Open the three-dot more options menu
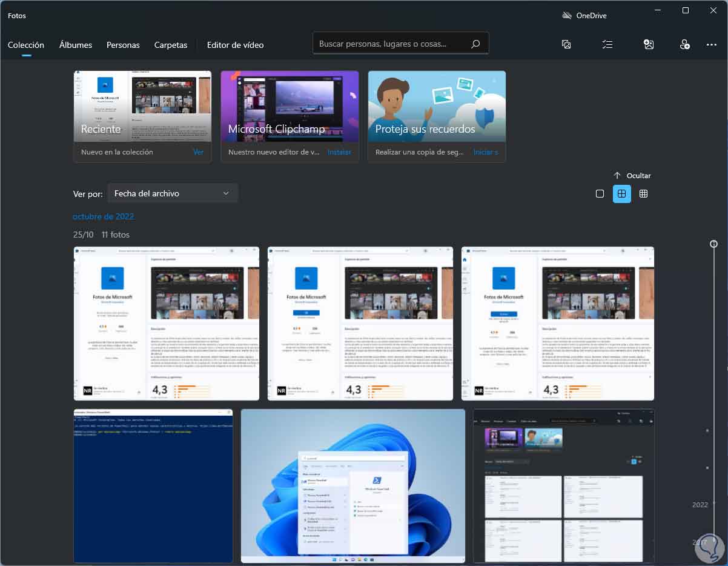Screen dimensions: 728x566 [x=712, y=45]
